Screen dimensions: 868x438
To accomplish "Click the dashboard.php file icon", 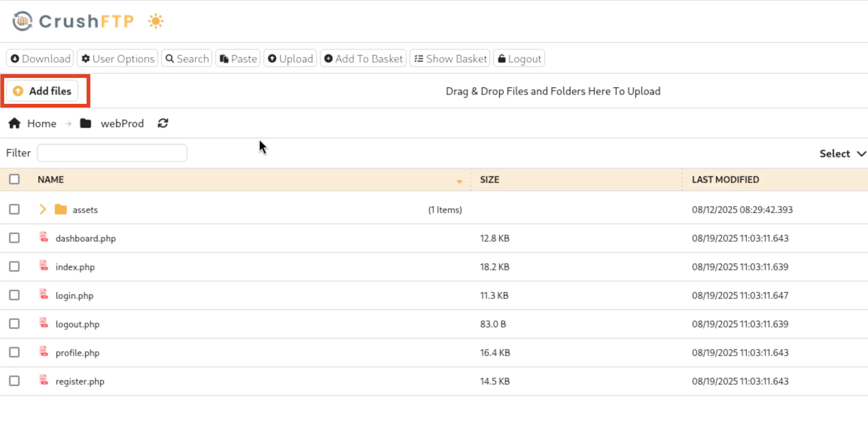I will tap(44, 237).
